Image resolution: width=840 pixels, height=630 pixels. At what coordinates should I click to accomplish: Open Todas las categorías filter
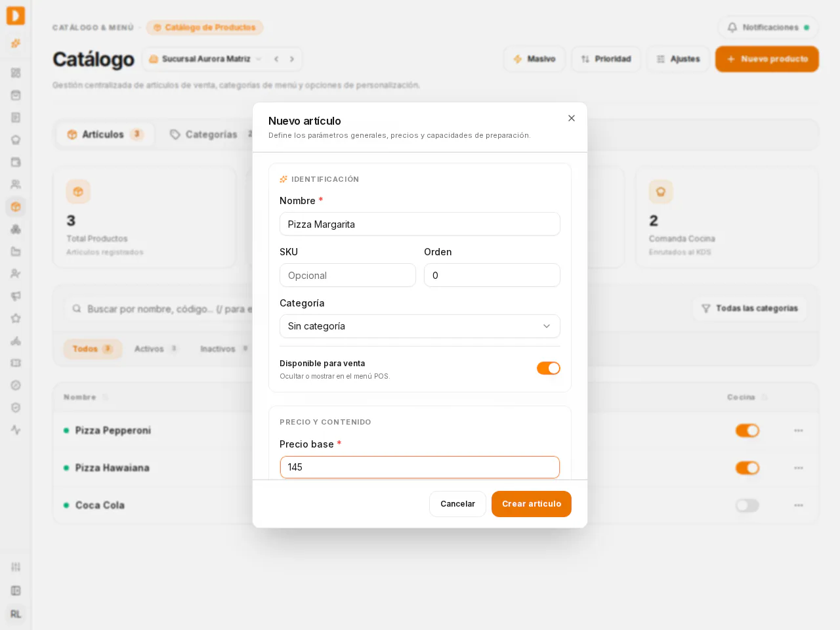pyautogui.click(x=750, y=308)
